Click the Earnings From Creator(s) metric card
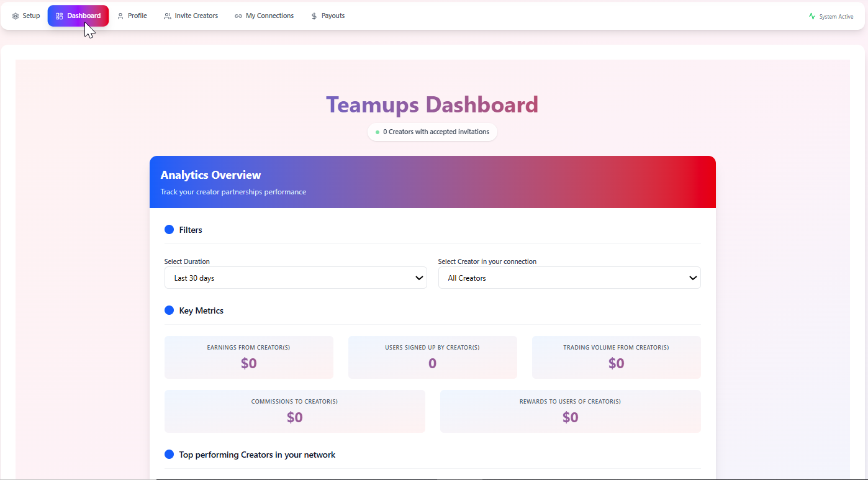 (248, 357)
